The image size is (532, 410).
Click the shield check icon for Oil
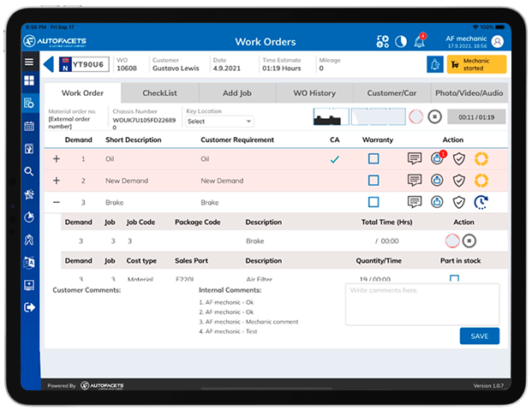point(458,158)
